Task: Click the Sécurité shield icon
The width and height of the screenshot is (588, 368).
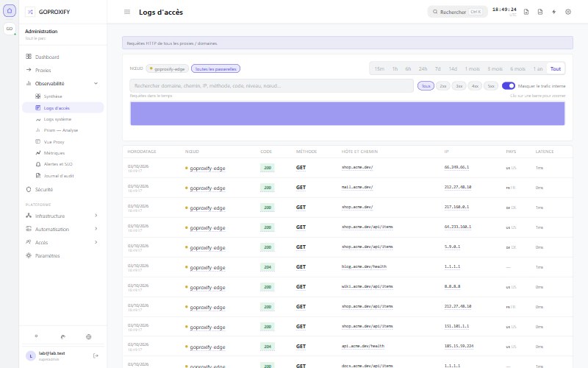Action: (29, 190)
